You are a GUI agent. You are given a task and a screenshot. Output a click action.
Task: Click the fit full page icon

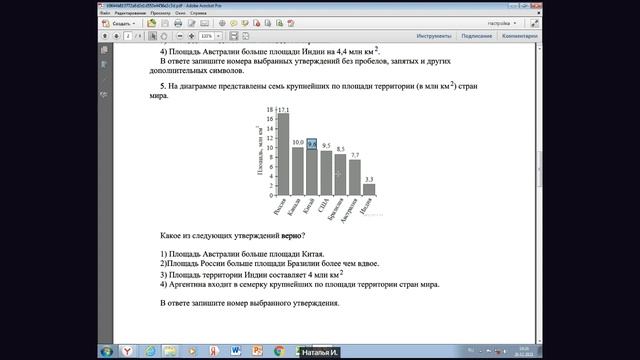[245, 36]
